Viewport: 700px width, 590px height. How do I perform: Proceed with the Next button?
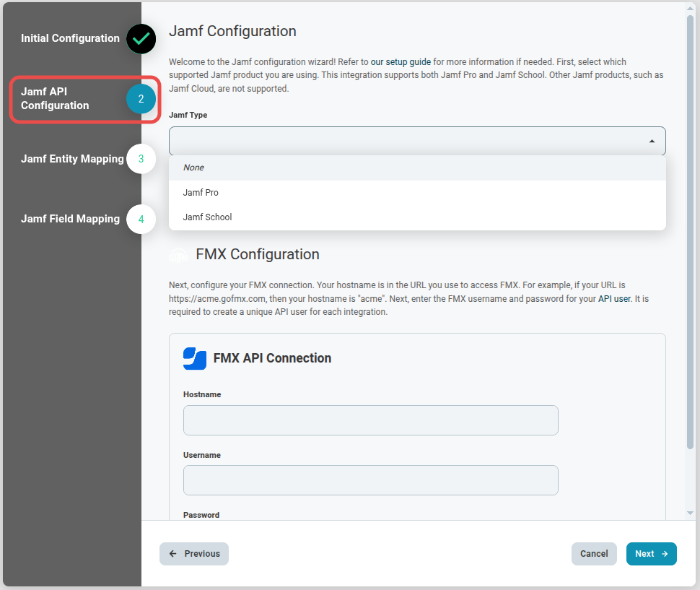pos(651,554)
